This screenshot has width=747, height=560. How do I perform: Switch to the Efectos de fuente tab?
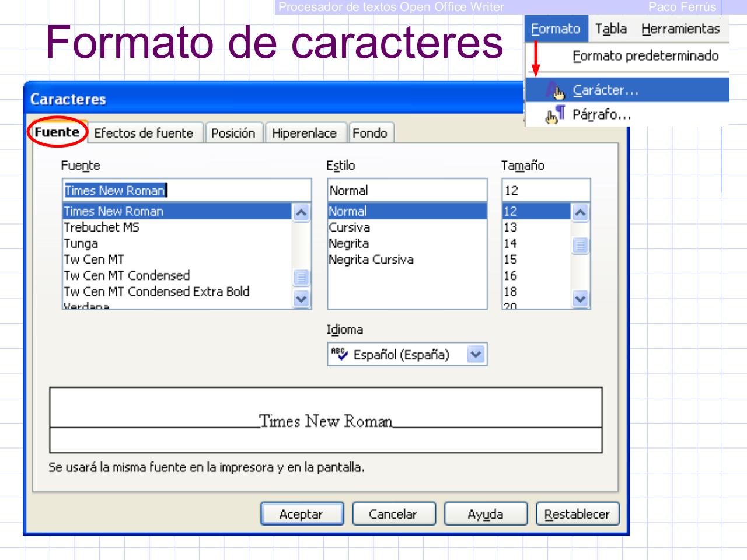click(145, 134)
